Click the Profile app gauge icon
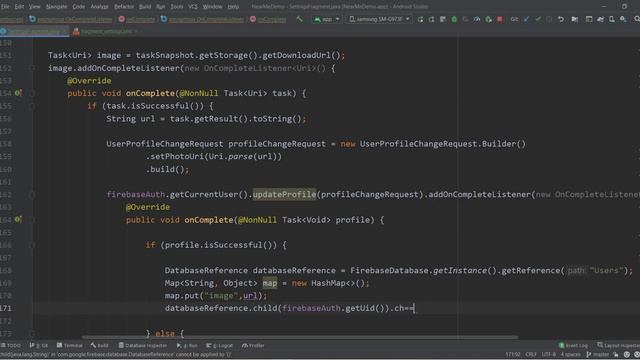The height and width of the screenshot is (360, 640). [477, 19]
